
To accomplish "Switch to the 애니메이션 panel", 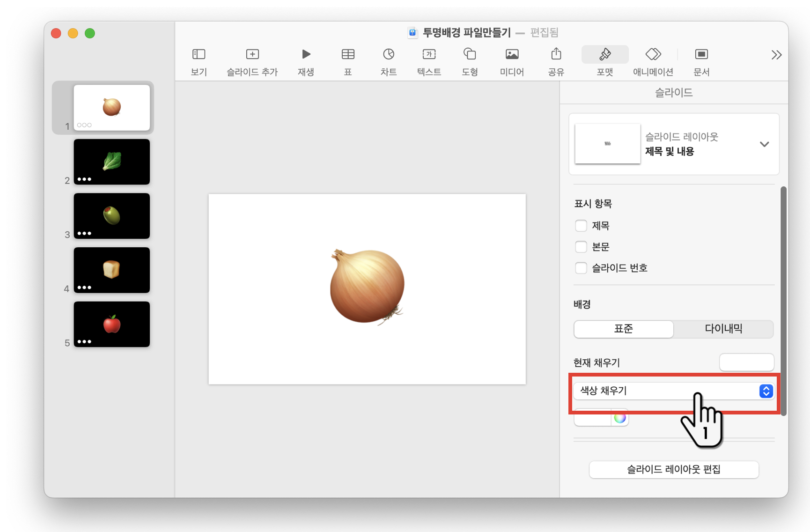I will 653,61.
